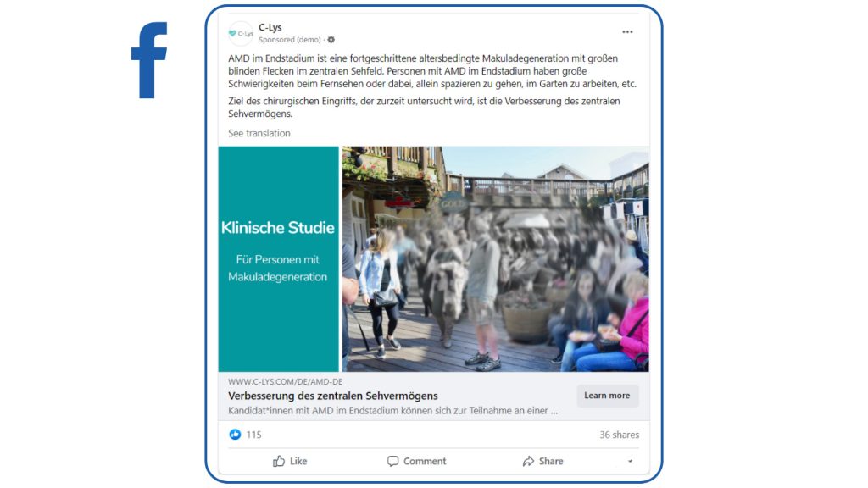Open the three-dot post options menu
The image size is (868, 488).
coord(627,32)
